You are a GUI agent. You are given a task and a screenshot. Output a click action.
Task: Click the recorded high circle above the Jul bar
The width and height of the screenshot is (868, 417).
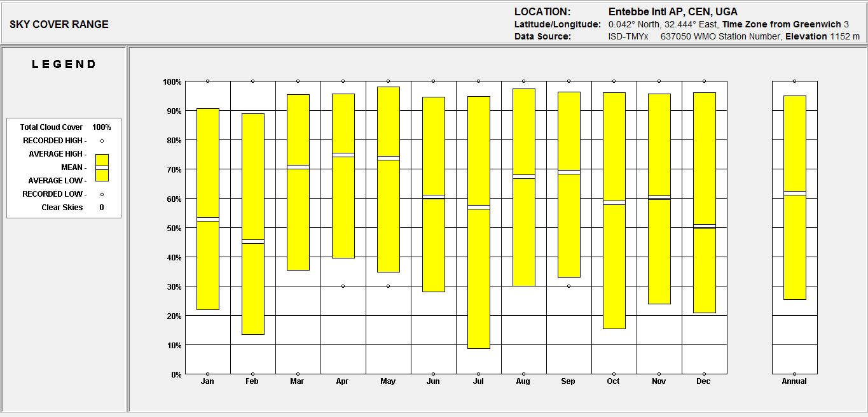coord(478,81)
